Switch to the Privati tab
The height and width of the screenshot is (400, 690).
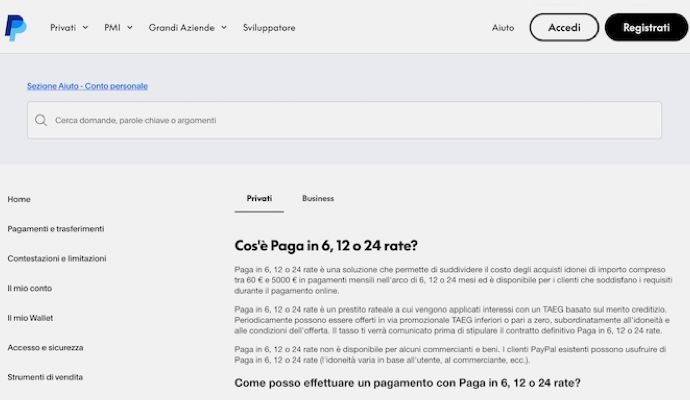click(259, 199)
